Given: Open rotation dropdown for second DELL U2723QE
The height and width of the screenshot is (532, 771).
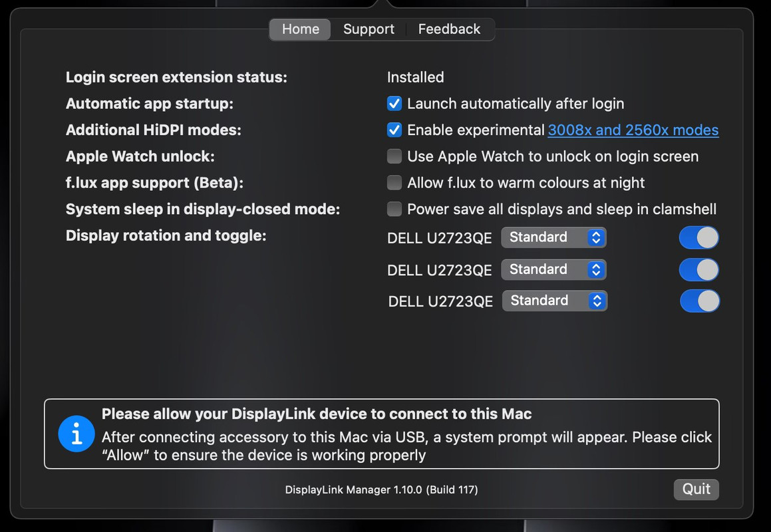Looking at the screenshot, I should pyautogui.click(x=553, y=269).
